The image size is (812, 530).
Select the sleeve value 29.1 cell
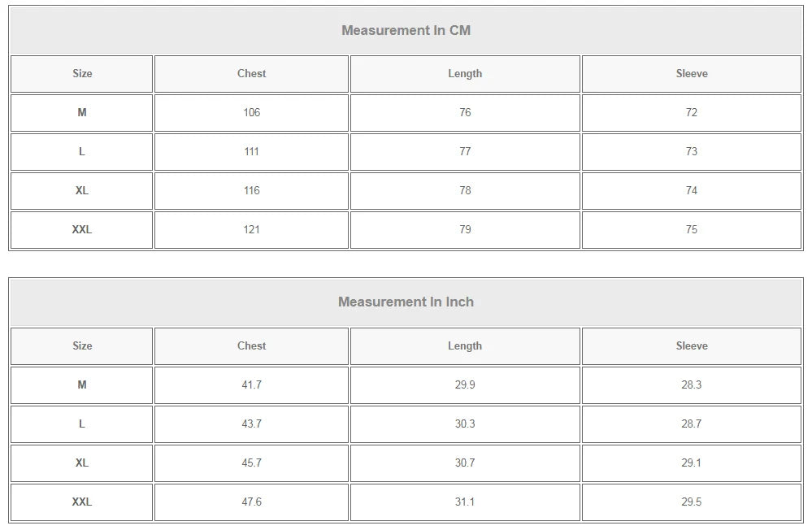pyautogui.click(x=691, y=463)
